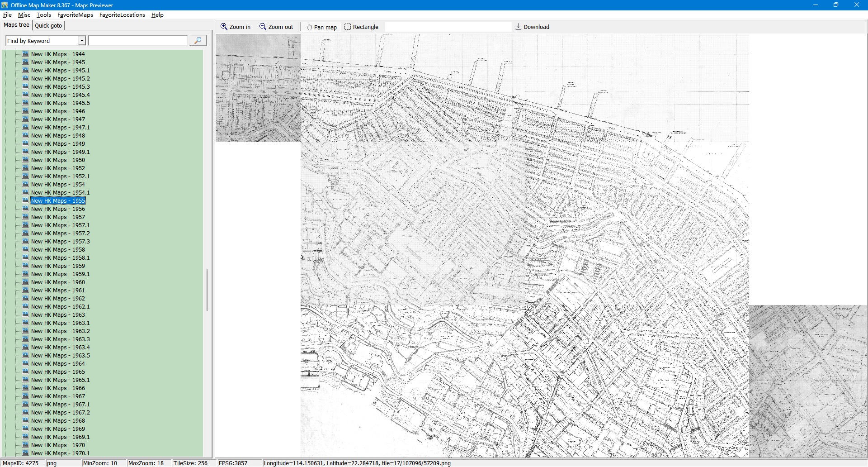Click the Download button
The width and height of the screenshot is (868, 467).
point(532,27)
